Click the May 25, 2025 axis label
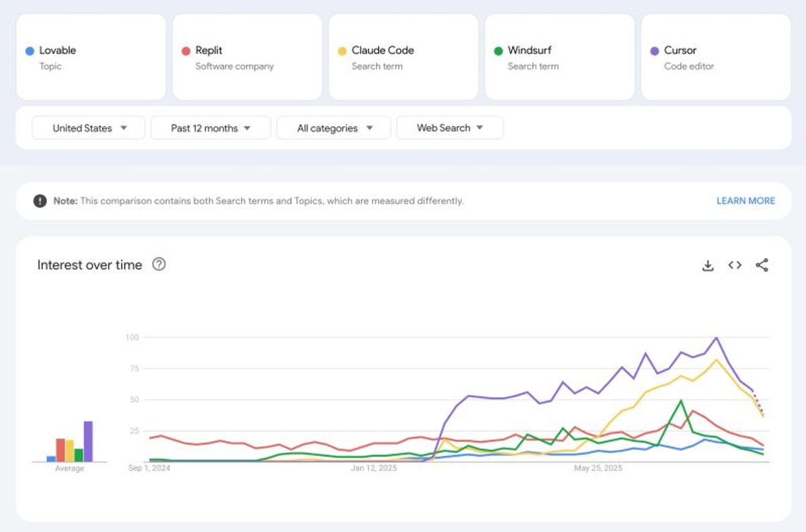The width and height of the screenshot is (806, 532). [598, 468]
